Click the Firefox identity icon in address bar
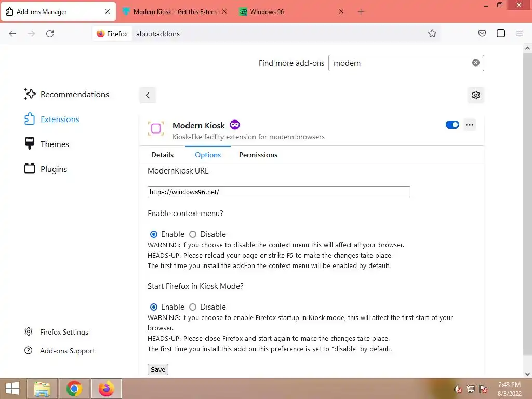The height and width of the screenshot is (399, 532). 112,34
